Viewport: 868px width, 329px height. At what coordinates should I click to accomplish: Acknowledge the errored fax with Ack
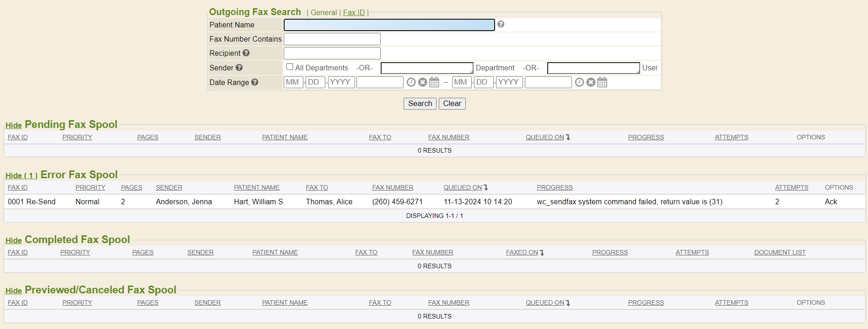830,202
